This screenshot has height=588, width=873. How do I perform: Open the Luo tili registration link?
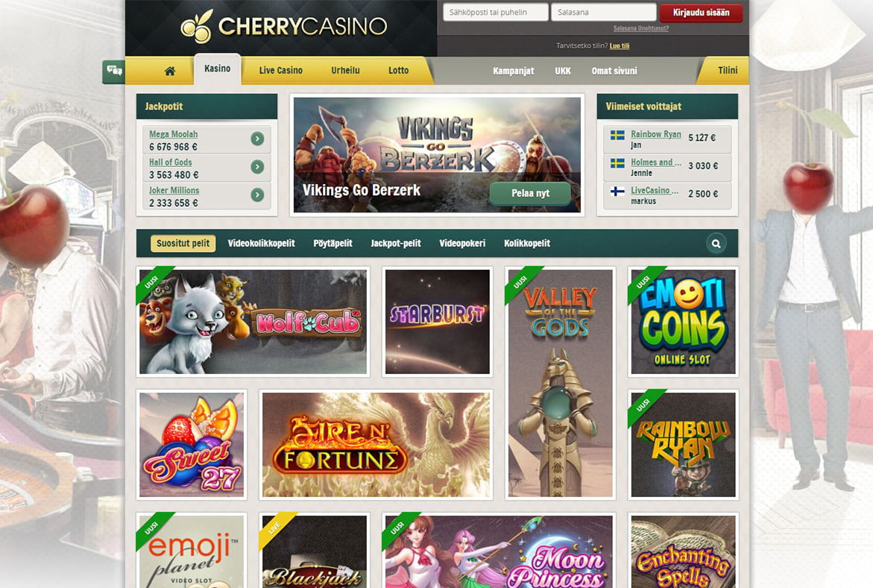(x=619, y=45)
